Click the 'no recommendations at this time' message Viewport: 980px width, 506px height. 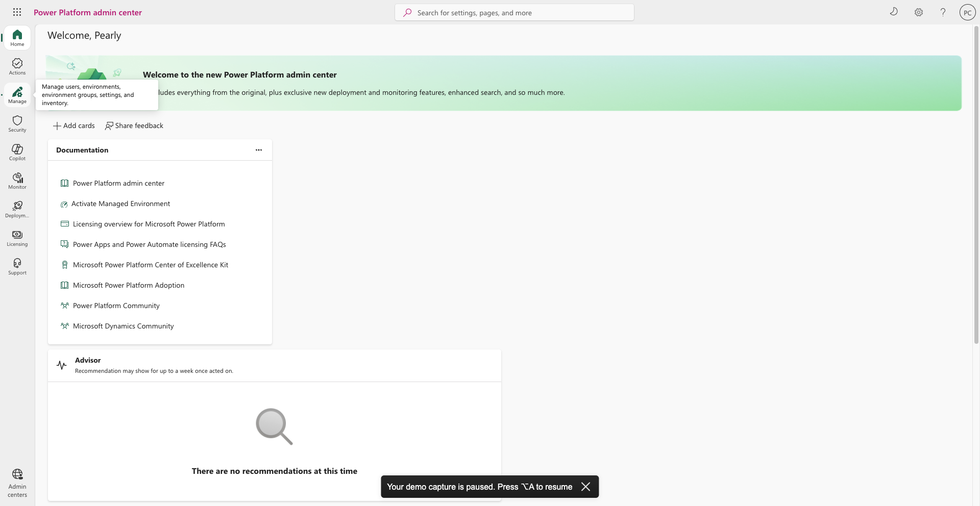coord(275,471)
